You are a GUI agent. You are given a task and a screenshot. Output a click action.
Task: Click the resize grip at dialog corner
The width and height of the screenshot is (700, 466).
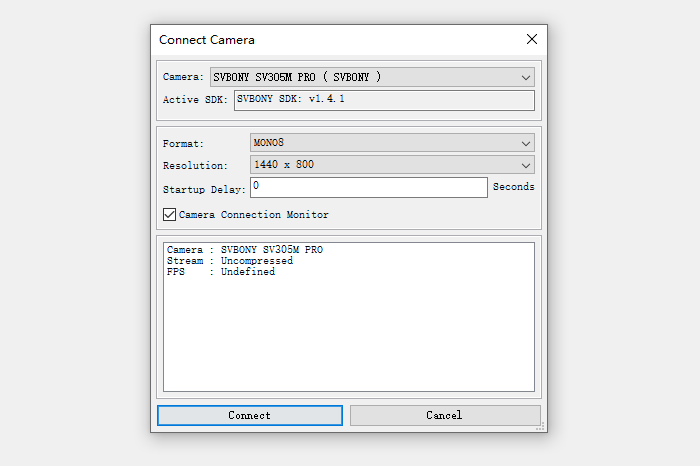click(x=541, y=427)
